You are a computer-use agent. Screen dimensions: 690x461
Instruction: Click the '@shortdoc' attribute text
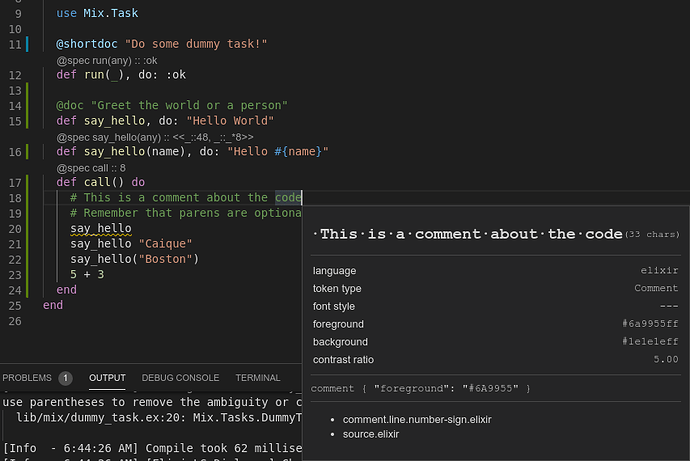click(x=87, y=44)
